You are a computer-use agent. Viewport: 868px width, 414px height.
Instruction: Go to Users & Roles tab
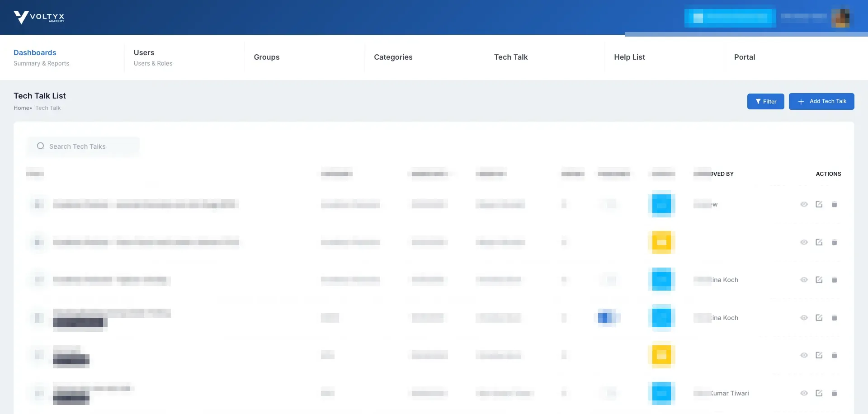tap(153, 57)
